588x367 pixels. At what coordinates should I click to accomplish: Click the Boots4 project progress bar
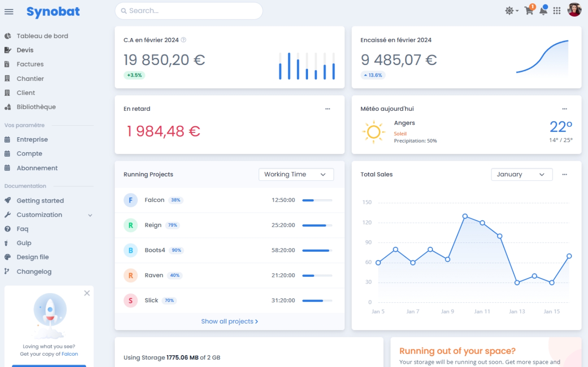tap(317, 250)
